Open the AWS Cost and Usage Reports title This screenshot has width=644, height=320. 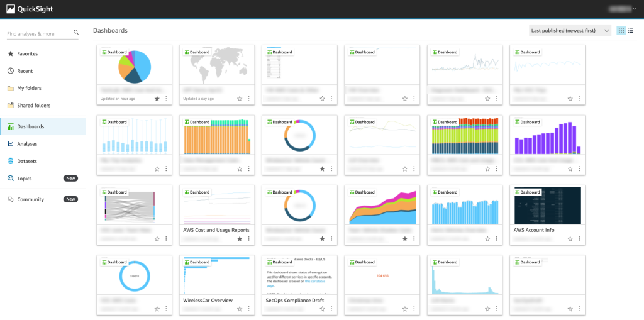pyautogui.click(x=216, y=230)
